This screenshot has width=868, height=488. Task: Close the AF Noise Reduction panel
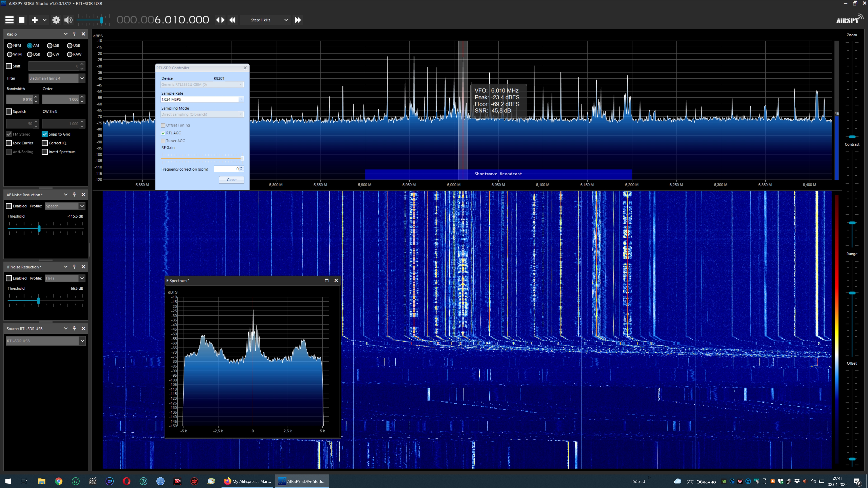[83, 194]
